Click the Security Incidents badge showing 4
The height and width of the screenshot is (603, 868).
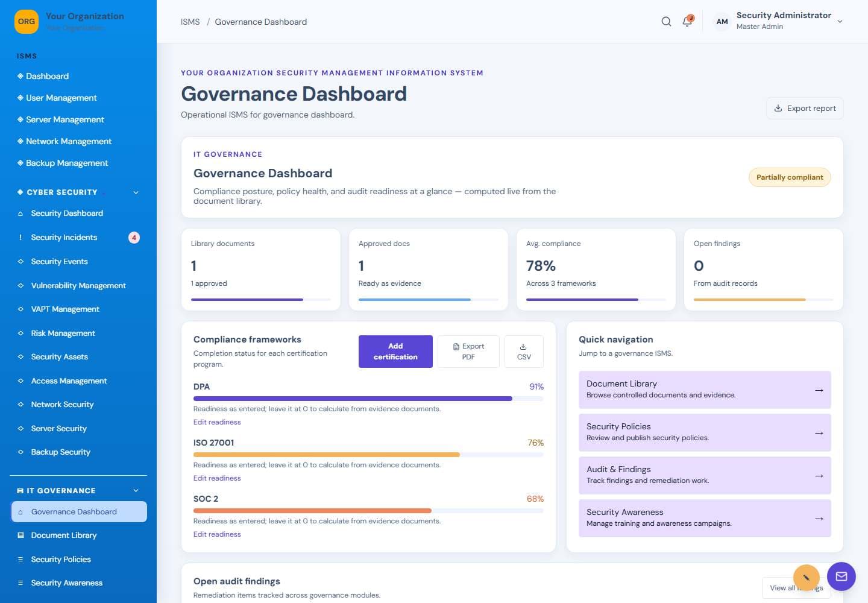coord(134,238)
